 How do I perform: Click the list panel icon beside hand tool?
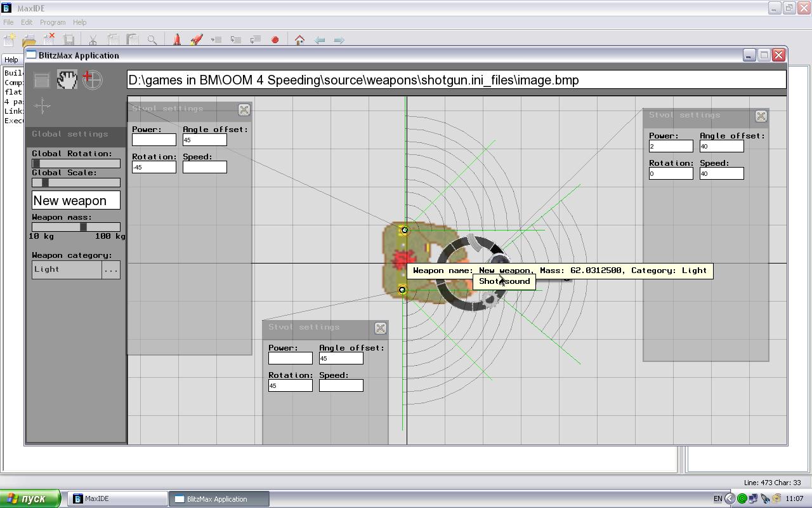(42, 79)
